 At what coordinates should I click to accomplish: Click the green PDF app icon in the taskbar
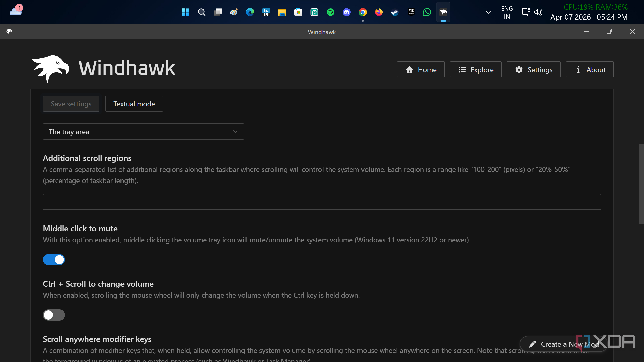click(314, 12)
